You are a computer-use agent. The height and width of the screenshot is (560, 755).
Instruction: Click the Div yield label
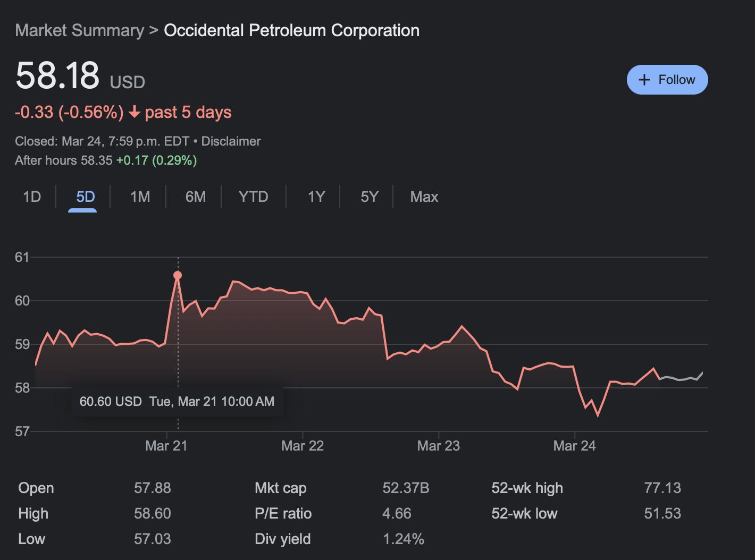[x=283, y=539]
